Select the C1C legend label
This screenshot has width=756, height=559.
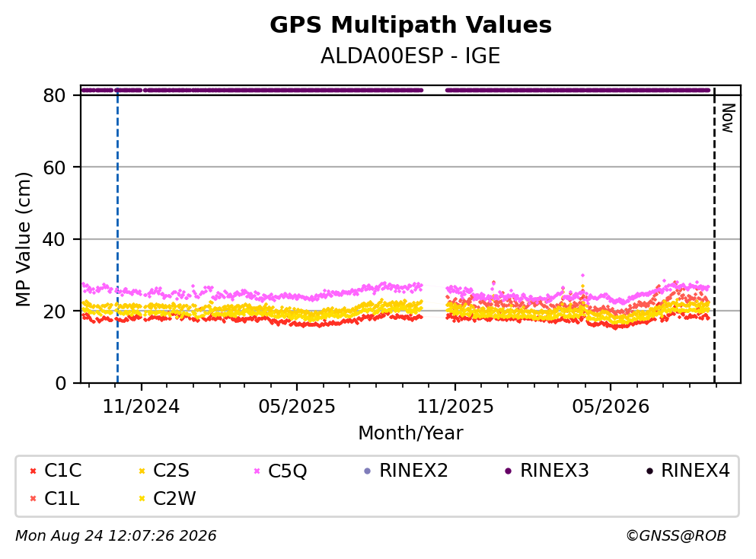[62, 471]
